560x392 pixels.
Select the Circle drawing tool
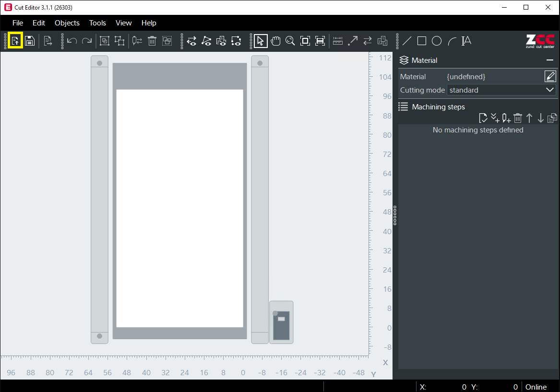click(x=436, y=41)
